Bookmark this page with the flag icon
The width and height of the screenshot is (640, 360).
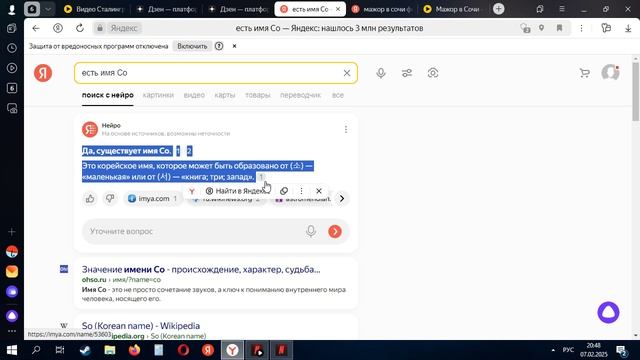tap(559, 28)
